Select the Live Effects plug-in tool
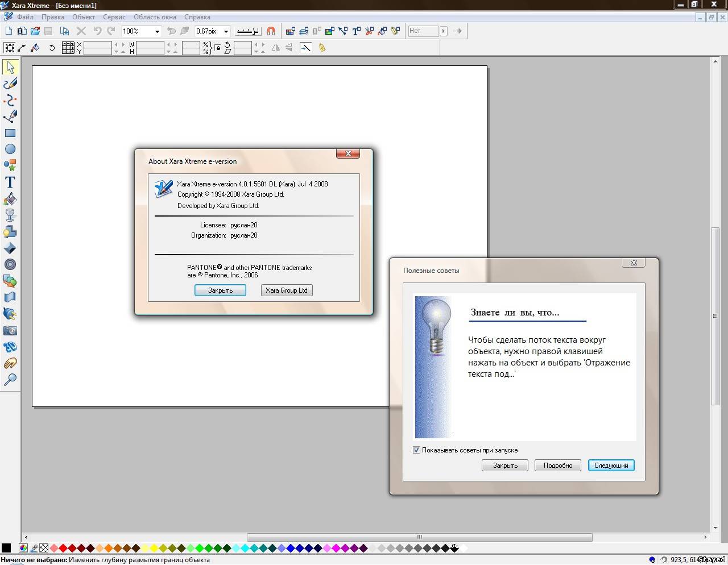This screenshot has width=728, height=565. point(10,313)
